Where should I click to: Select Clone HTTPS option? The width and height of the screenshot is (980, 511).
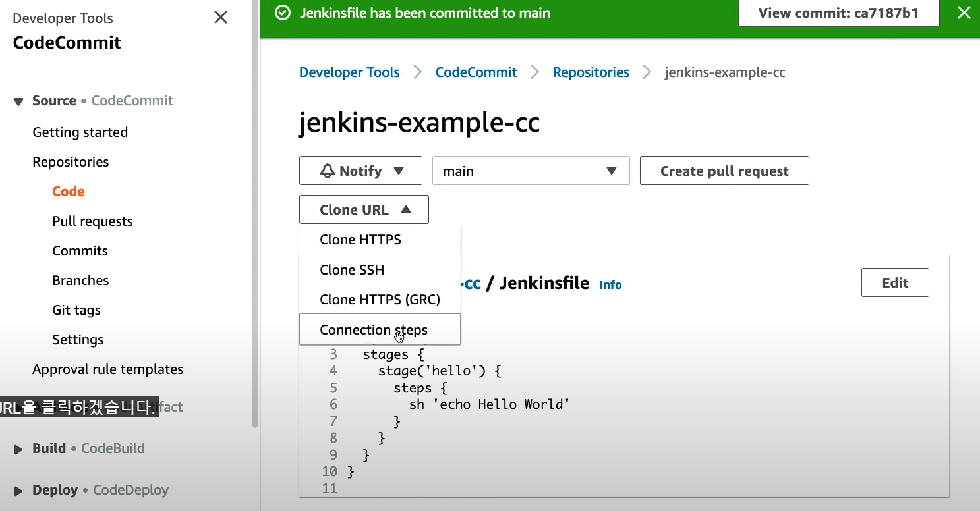pyautogui.click(x=380, y=240)
